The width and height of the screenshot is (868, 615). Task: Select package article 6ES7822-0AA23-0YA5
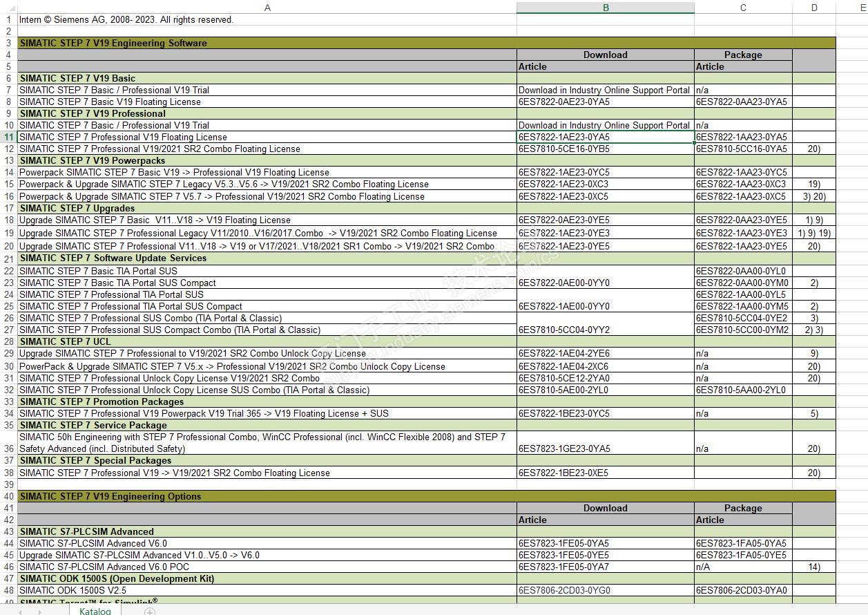pyautogui.click(x=742, y=102)
